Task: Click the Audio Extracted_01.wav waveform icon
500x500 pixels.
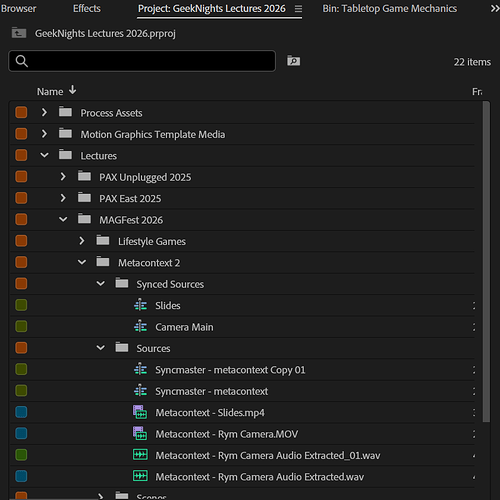Action: click(x=140, y=455)
